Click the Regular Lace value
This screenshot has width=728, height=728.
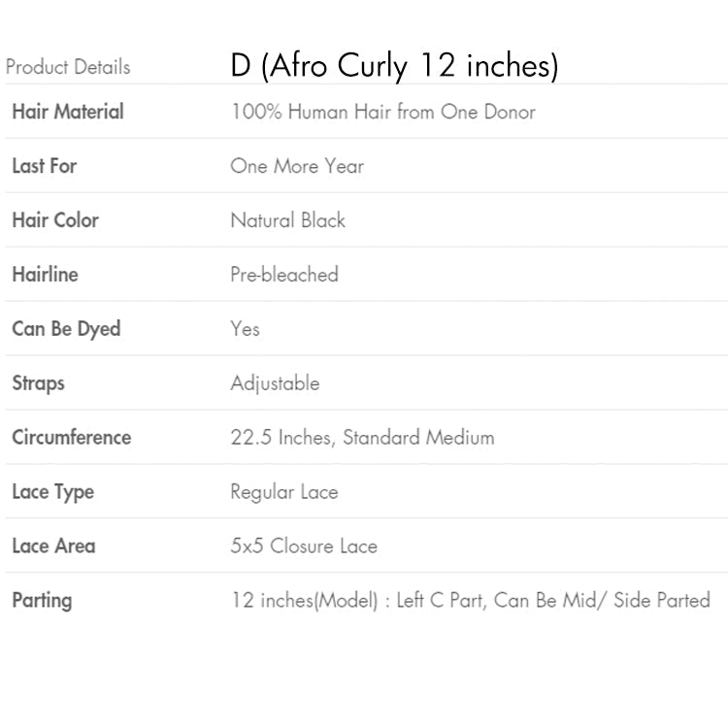[284, 492]
